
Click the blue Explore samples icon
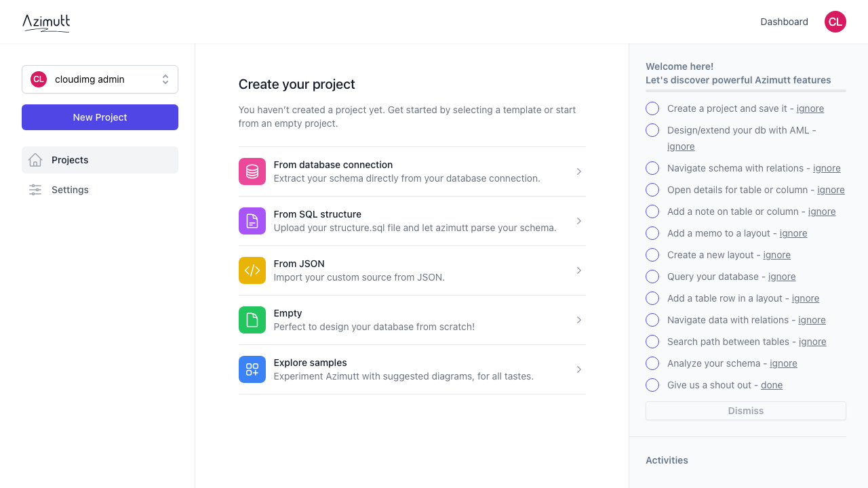[x=252, y=369]
